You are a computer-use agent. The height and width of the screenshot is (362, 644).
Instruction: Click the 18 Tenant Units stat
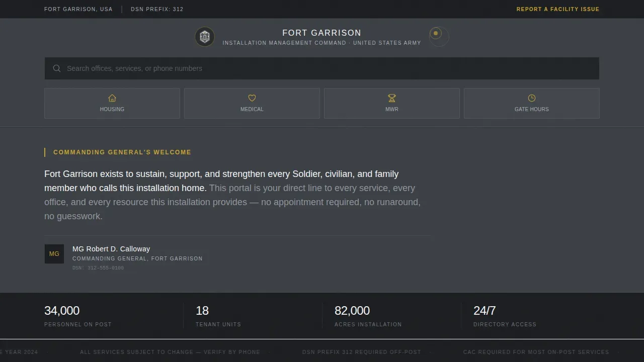pos(218,316)
